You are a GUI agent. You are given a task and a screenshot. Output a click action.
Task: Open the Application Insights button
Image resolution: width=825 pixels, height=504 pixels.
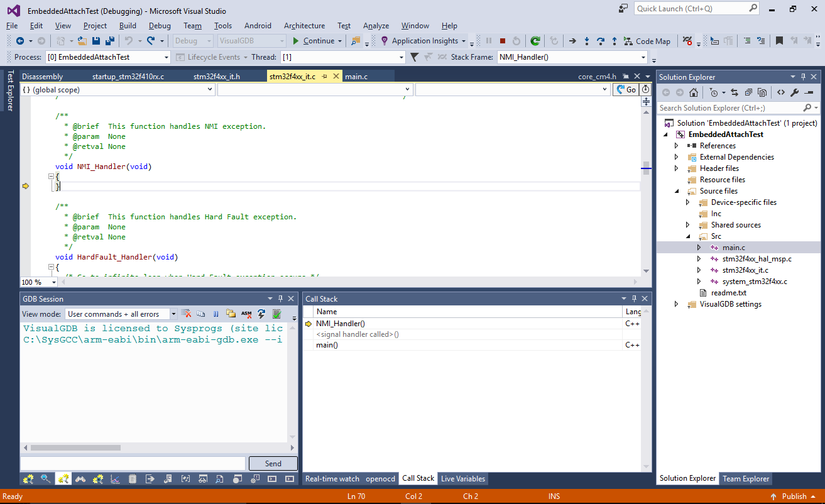pyautogui.click(x=424, y=41)
